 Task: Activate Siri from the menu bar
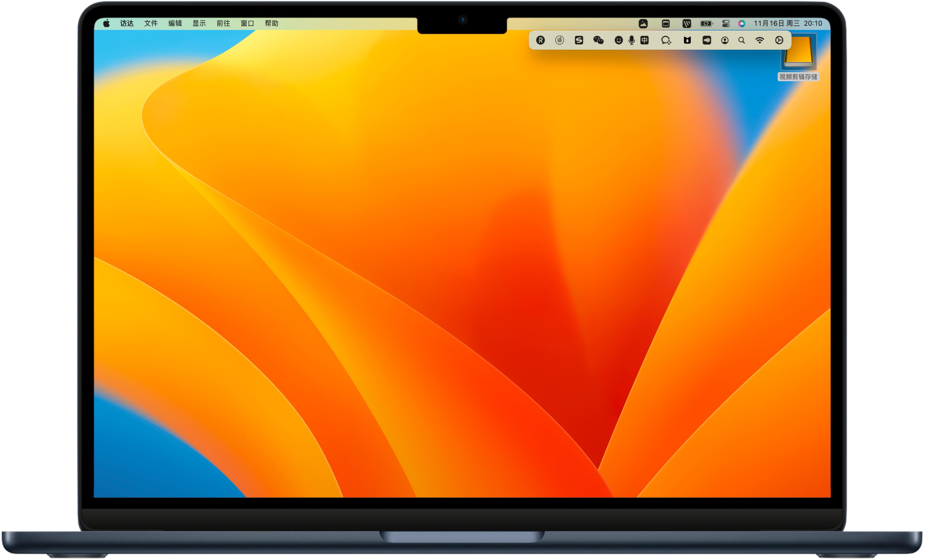(741, 24)
